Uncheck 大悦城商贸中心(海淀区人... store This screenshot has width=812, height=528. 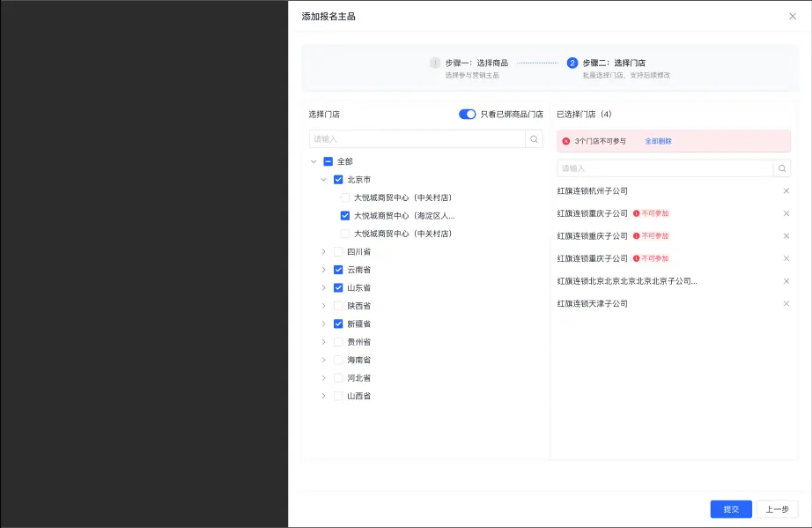point(345,216)
